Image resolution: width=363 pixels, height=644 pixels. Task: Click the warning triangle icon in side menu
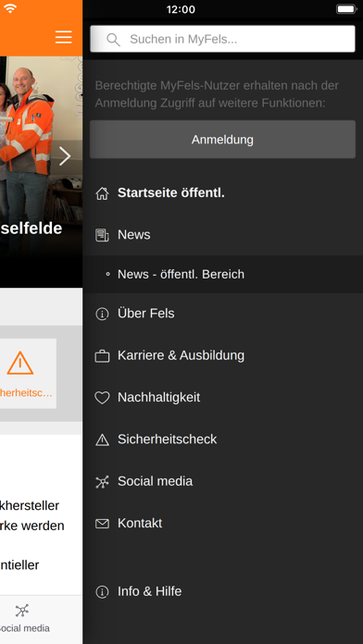click(102, 440)
